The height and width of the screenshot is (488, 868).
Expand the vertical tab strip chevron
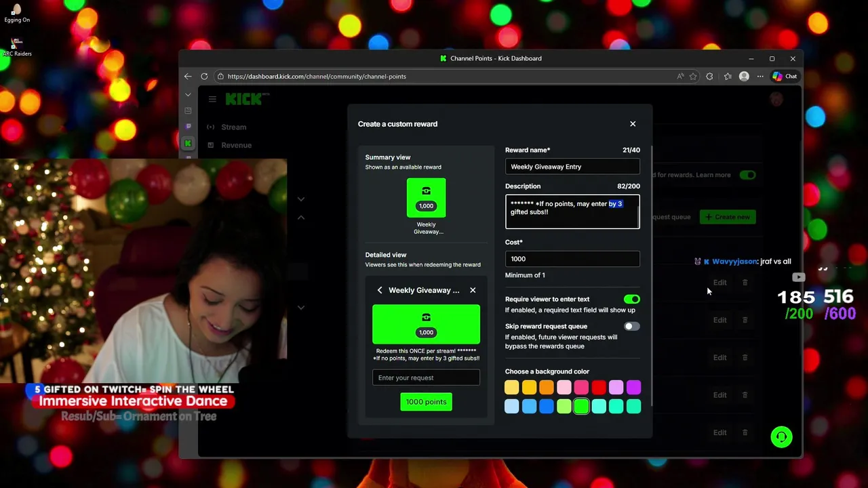[x=188, y=95]
